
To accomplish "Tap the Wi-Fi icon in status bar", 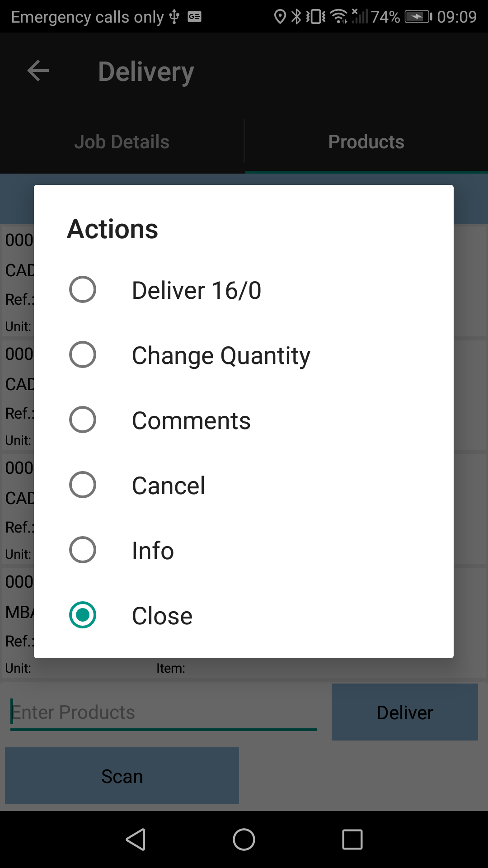I will pyautogui.click(x=339, y=17).
